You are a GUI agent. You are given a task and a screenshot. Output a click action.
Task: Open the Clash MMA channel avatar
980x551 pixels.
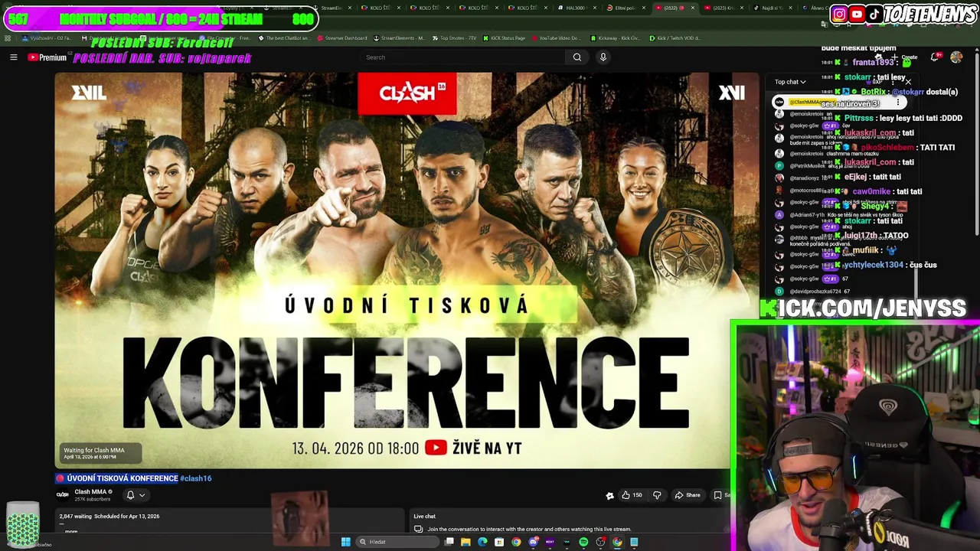coord(64,495)
